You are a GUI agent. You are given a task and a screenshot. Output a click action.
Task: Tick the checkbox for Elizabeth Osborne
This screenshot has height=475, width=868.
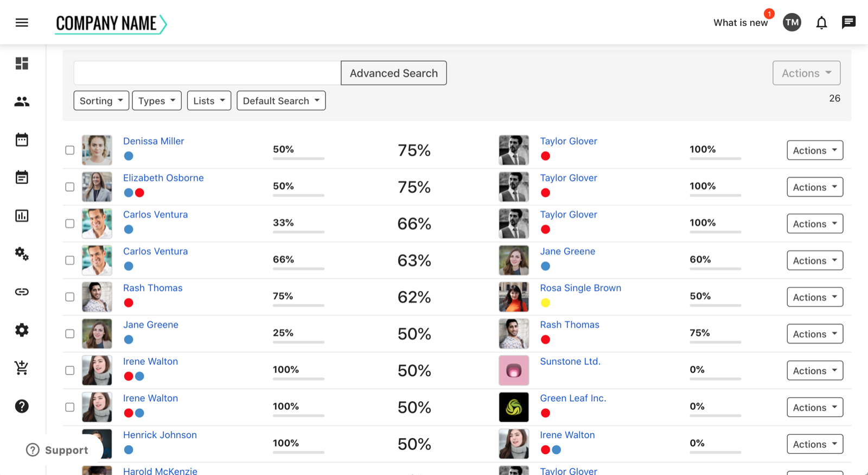[x=70, y=187]
